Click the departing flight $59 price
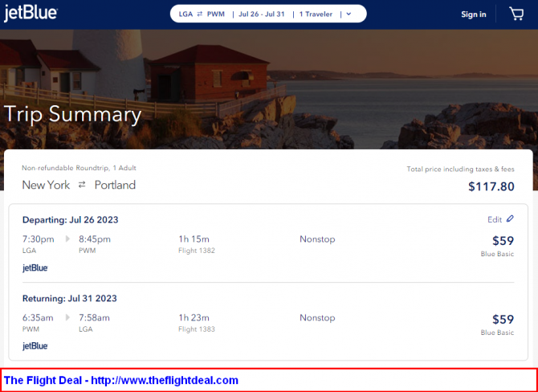Image resolution: width=538 pixels, height=392 pixels. [x=503, y=241]
